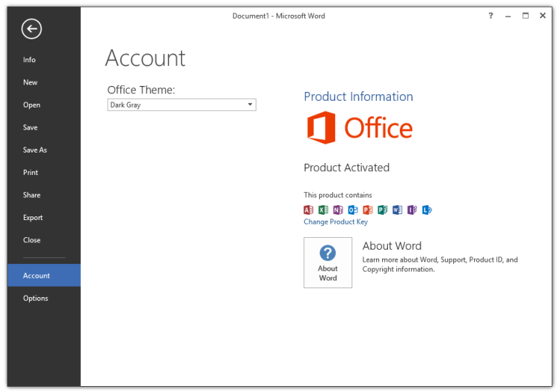Image resolution: width=560 pixels, height=392 pixels.
Task: Click the Product Information heading
Action: (x=358, y=96)
